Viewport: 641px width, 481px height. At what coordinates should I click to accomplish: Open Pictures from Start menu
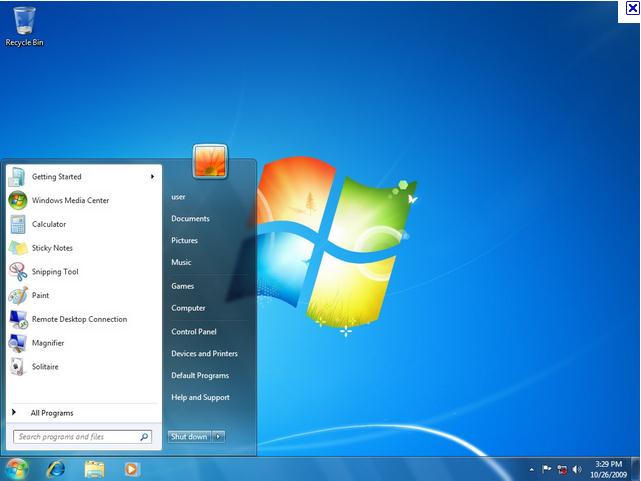(x=184, y=240)
